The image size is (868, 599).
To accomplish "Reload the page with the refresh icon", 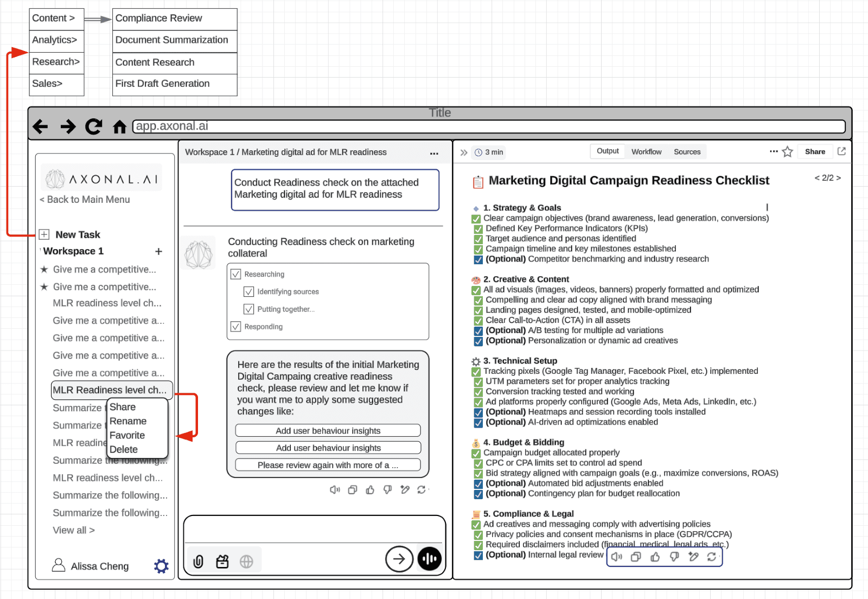I will (94, 126).
